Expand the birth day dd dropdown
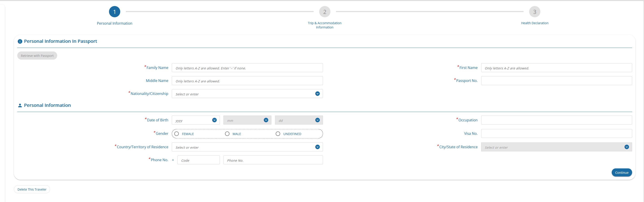This screenshot has width=644, height=202. (299, 120)
